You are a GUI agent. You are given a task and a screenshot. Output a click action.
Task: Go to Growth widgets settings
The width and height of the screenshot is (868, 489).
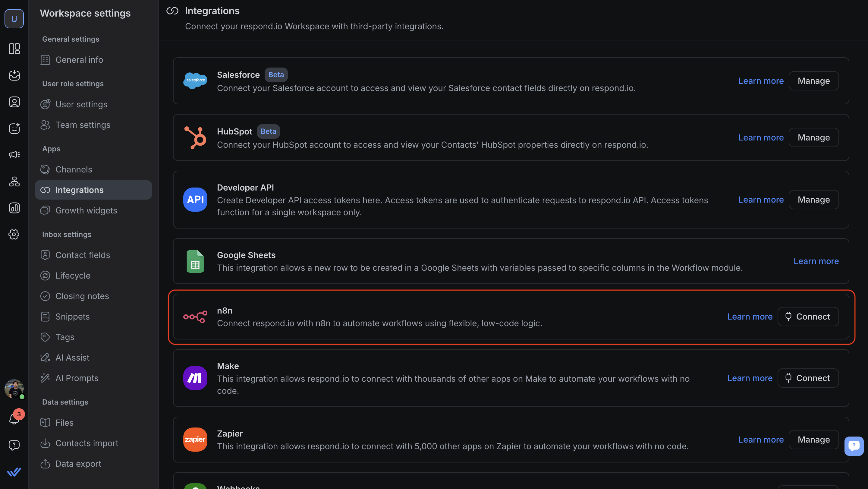point(86,210)
